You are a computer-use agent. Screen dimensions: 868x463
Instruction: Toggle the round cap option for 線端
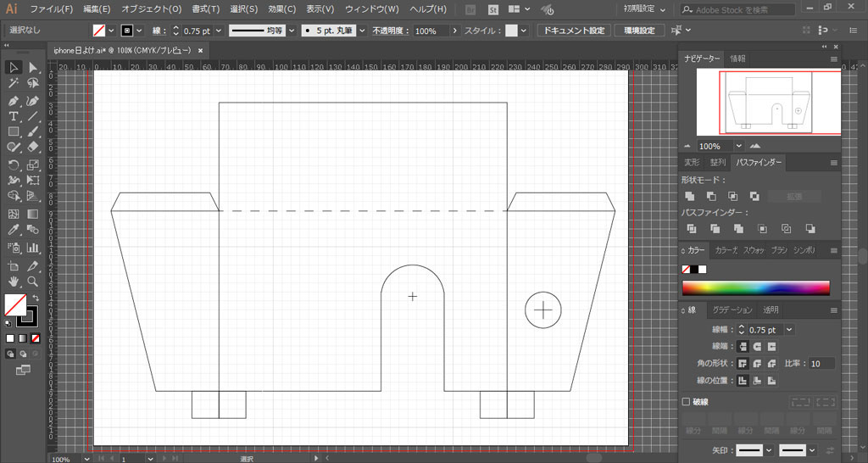point(757,346)
